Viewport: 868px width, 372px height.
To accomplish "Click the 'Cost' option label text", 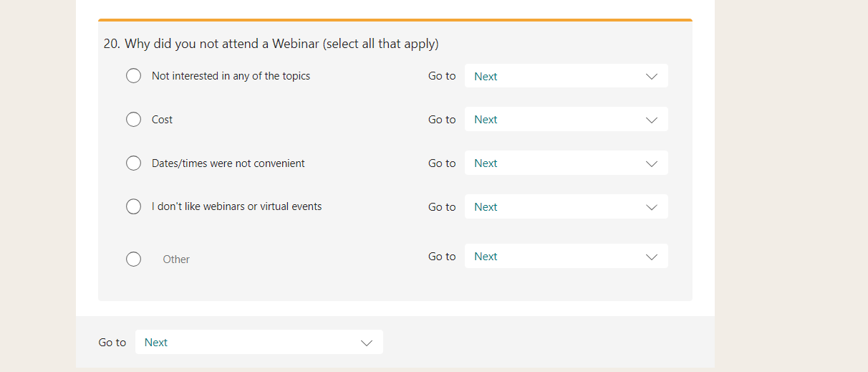I will [162, 120].
